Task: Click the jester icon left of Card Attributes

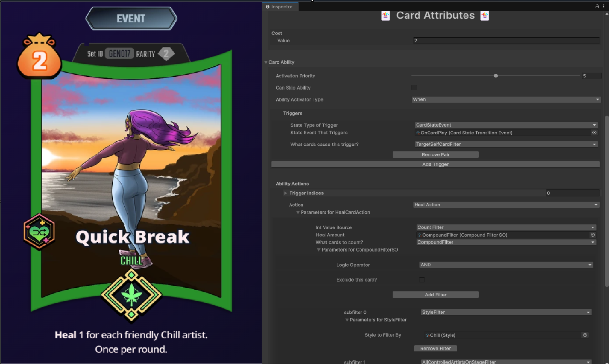Action: [385, 15]
